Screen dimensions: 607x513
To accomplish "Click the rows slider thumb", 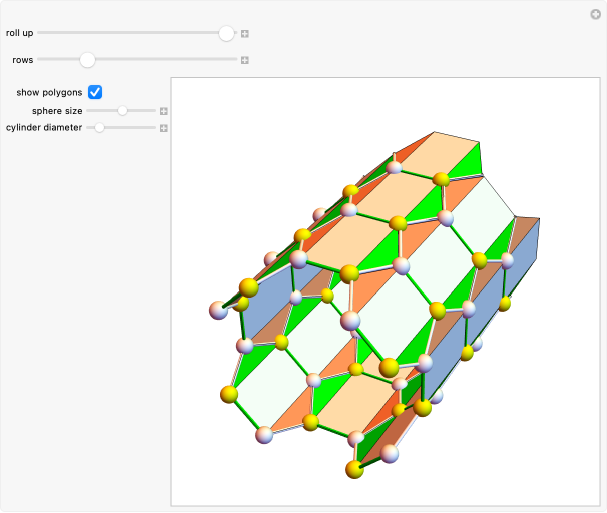I will [x=87, y=60].
